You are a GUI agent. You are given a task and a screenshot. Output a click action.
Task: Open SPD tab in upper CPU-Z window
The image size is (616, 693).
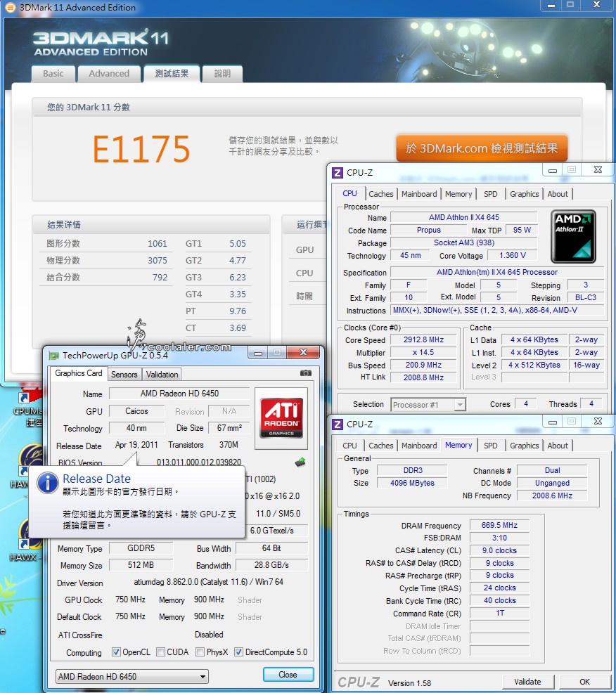(490, 194)
